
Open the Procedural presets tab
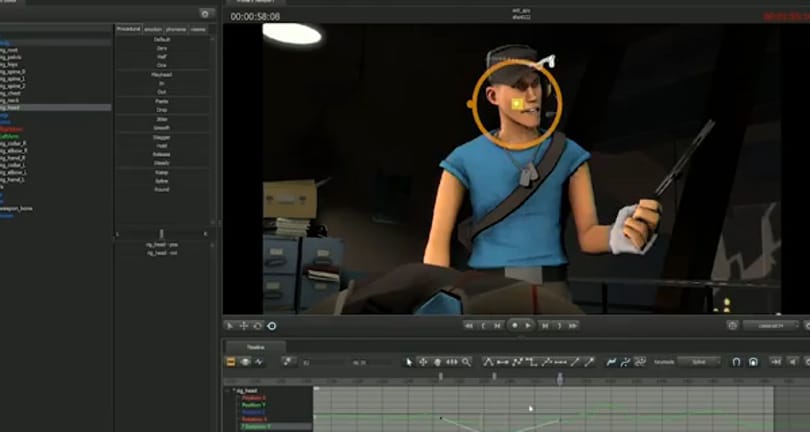[x=129, y=29]
